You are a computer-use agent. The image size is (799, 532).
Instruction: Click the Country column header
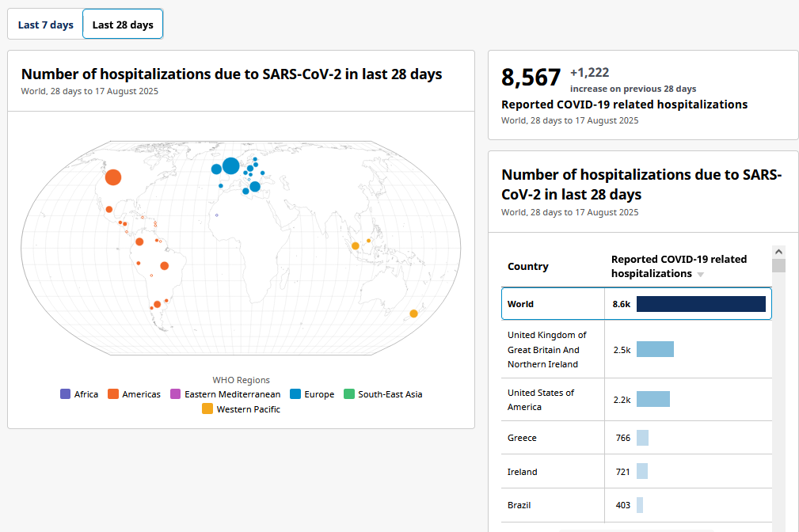point(528,267)
